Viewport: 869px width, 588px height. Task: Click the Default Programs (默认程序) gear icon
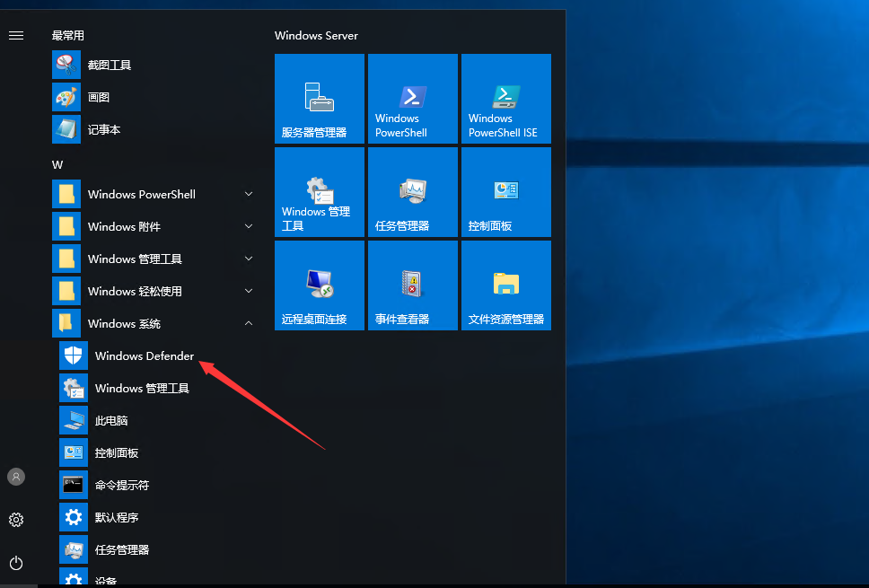[74, 517]
